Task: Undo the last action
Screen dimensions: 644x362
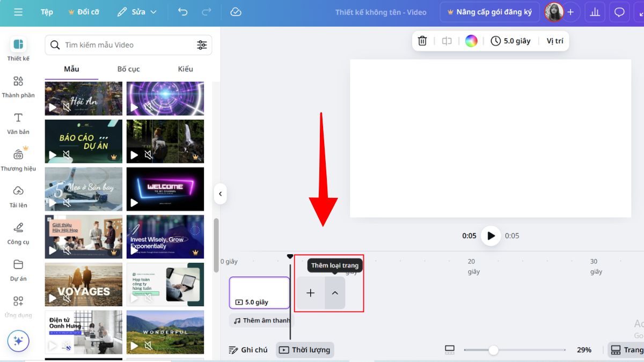Action: 183,12
